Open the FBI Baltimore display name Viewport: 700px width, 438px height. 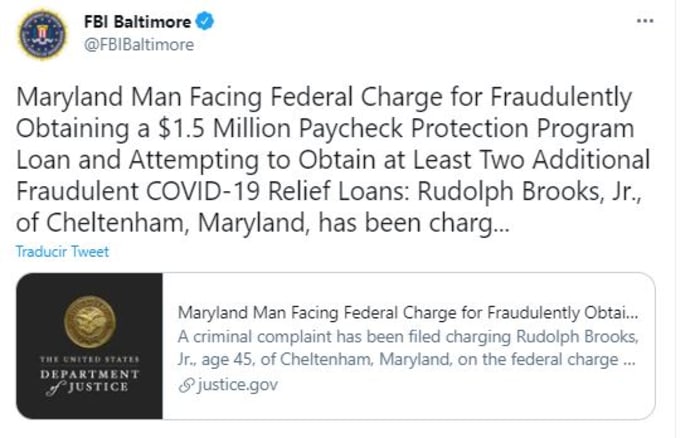pyautogui.click(x=135, y=22)
